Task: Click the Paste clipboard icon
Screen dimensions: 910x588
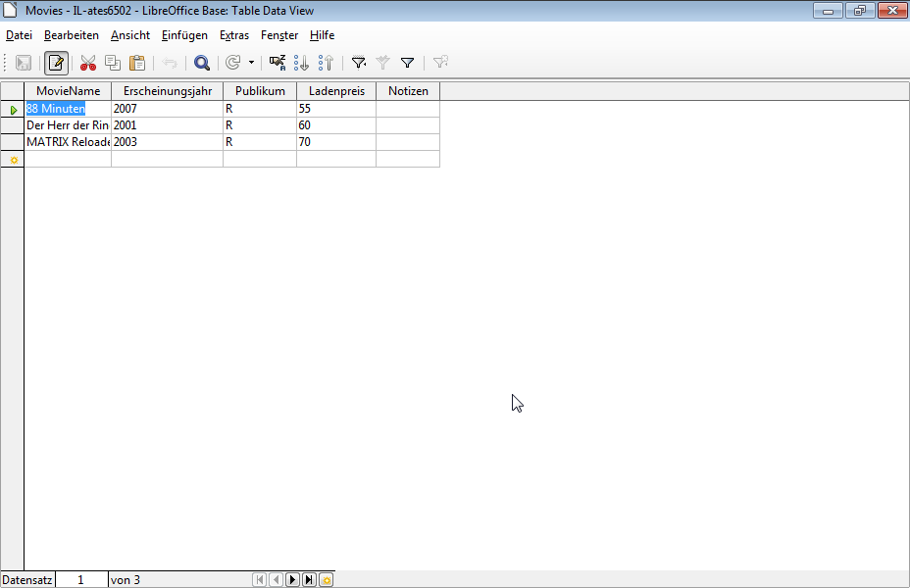Action: pyautogui.click(x=137, y=63)
